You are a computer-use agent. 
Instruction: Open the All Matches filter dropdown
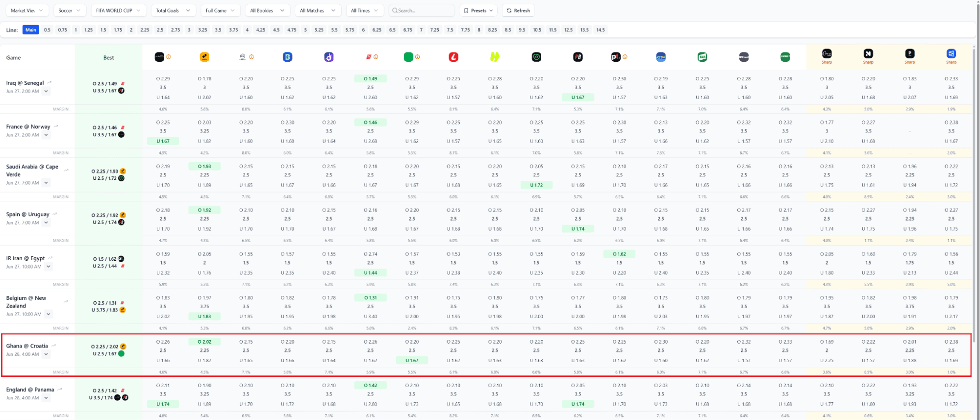pyautogui.click(x=318, y=10)
